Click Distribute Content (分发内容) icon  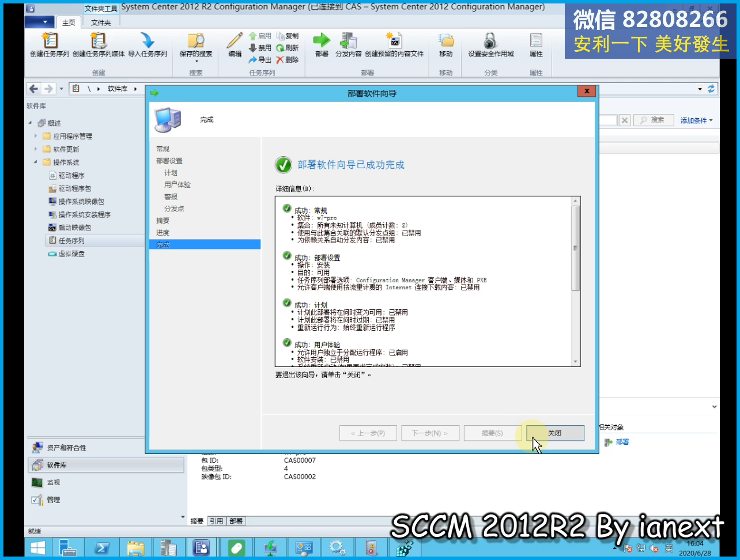(x=349, y=44)
